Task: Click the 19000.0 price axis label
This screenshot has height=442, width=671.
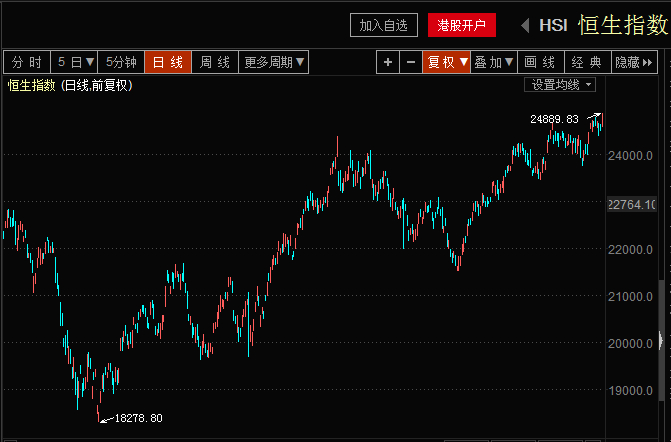Action: (630, 390)
